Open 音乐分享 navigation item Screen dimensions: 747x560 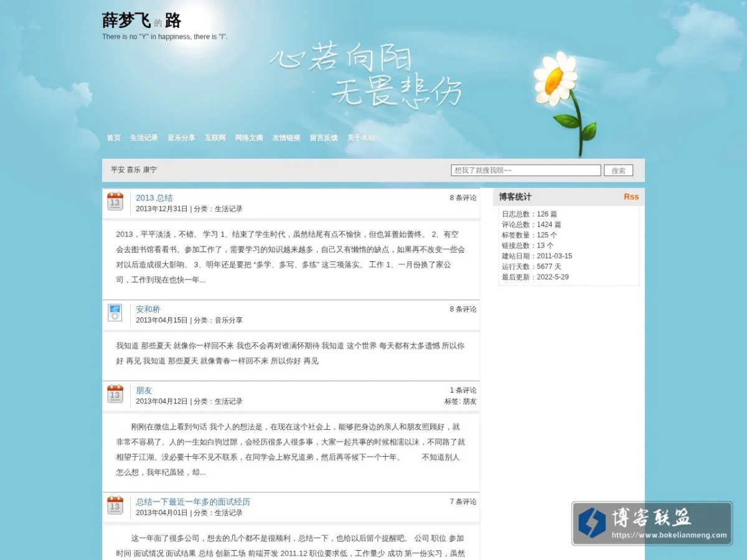(x=181, y=138)
